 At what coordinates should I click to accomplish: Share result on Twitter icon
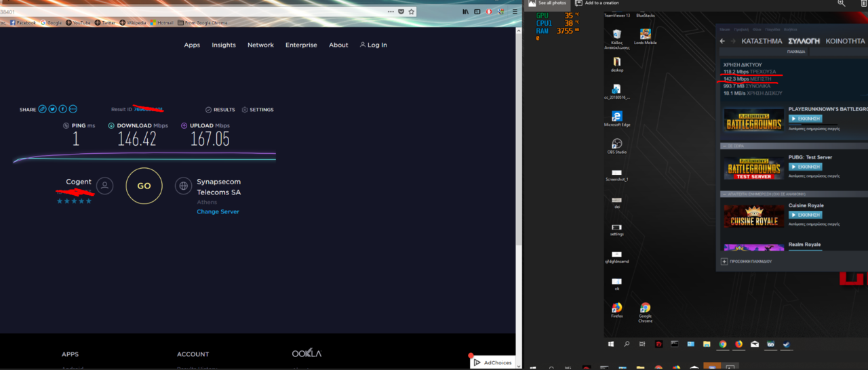click(52, 109)
